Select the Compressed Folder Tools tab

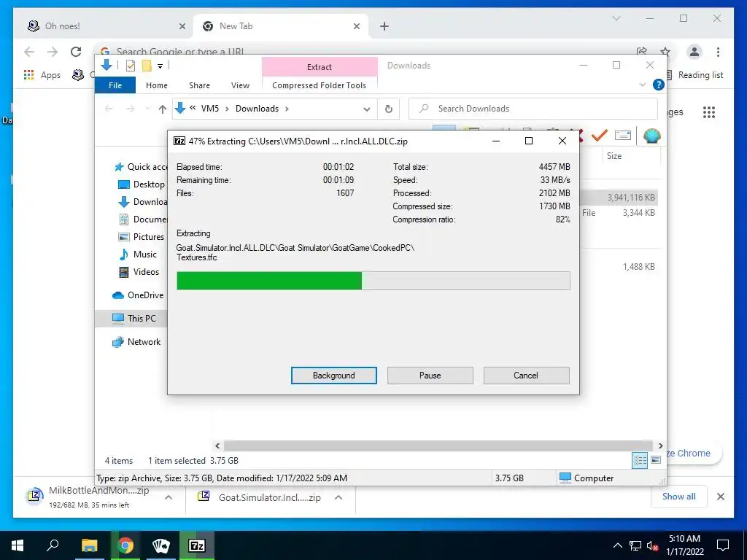[320, 85]
